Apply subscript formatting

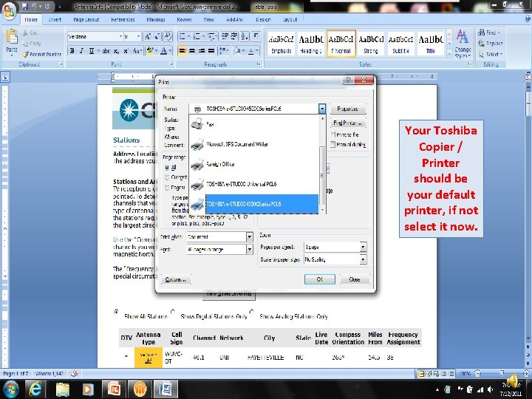click(x=116, y=51)
